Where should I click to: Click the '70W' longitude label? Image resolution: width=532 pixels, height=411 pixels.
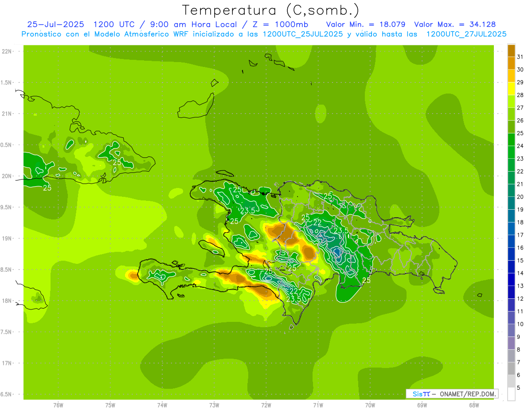tap(370, 405)
